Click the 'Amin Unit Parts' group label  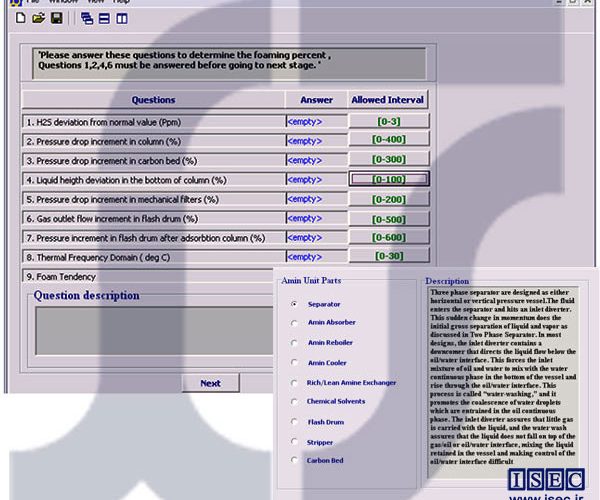[x=311, y=280]
